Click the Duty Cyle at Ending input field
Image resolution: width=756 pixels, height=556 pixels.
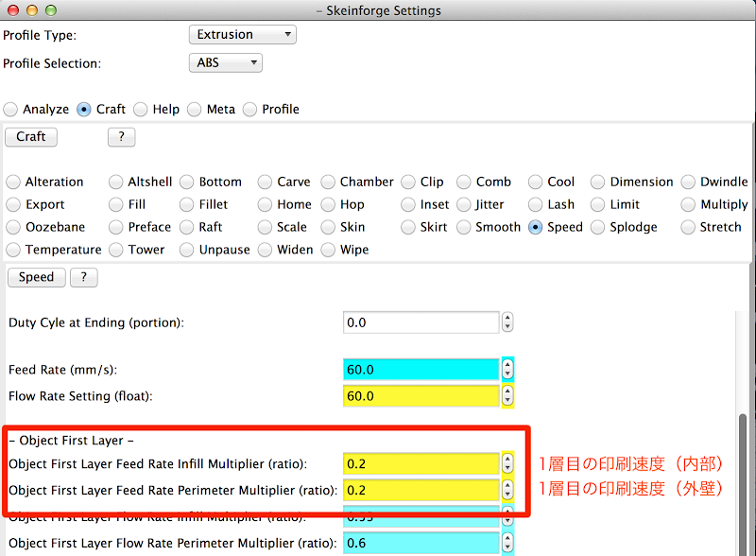[x=421, y=322]
